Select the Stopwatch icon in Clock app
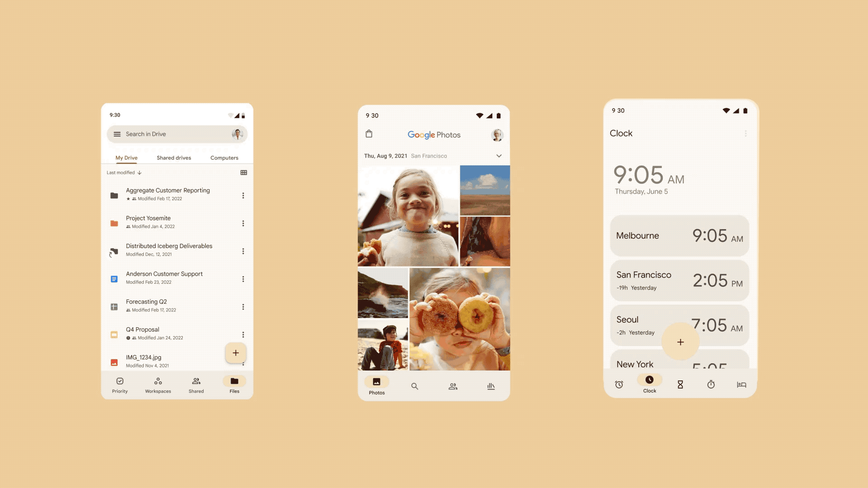This screenshot has height=488, width=868. tap(711, 384)
